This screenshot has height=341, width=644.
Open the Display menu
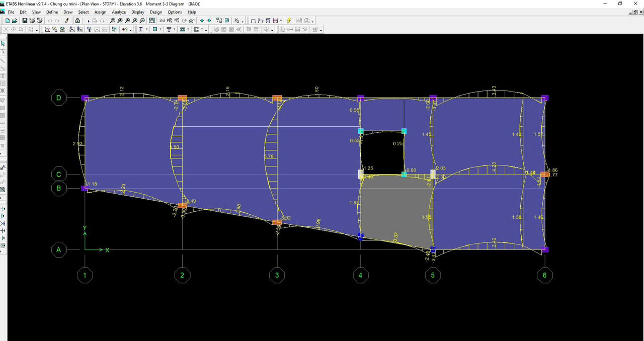[137, 12]
